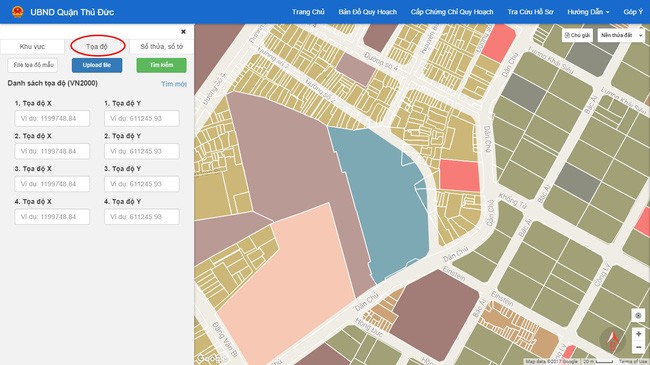Open the Số thửa, số tờ tab
The width and height of the screenshot is (650, 365).
point(161,46)
